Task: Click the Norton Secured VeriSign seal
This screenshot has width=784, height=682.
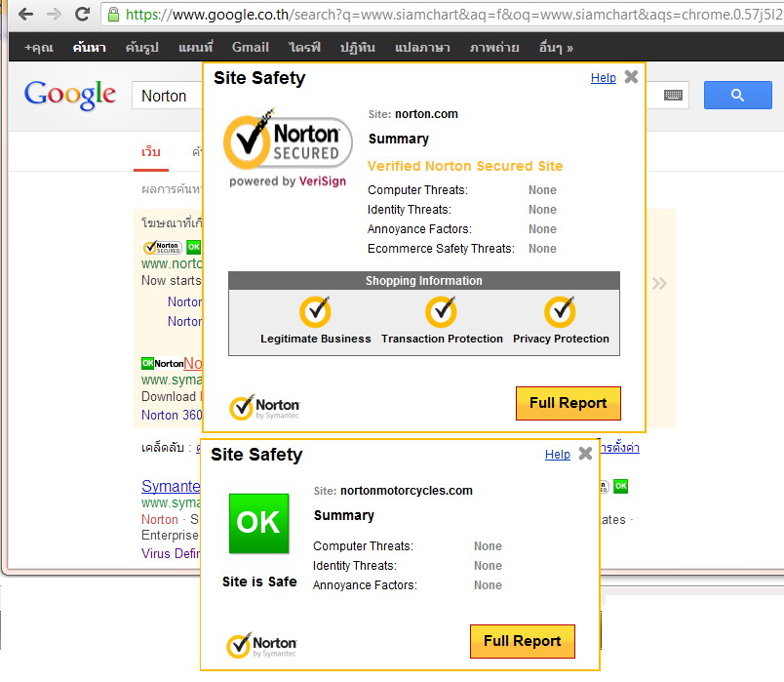Action: (x=288, y=147)
